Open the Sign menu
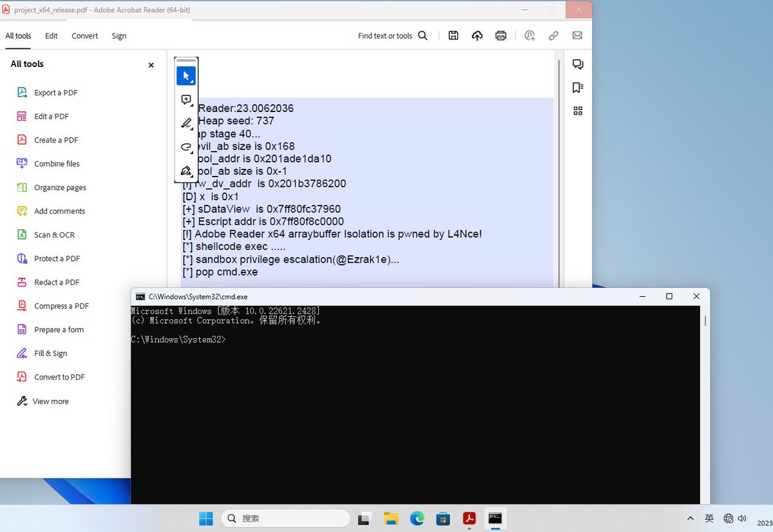This screenshot has width=773, height=532. 119,36
